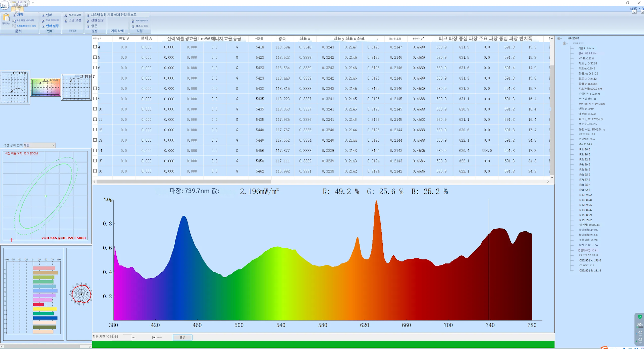Screen dimensions: 644x349
Task: Open 인쇄 설정 print settings
Action: [x=43, y=26]
